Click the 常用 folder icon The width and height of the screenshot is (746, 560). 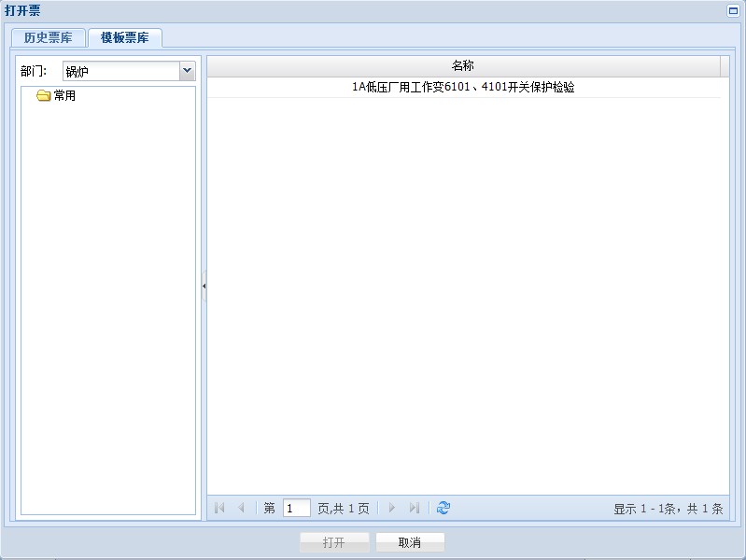point(43,96)
